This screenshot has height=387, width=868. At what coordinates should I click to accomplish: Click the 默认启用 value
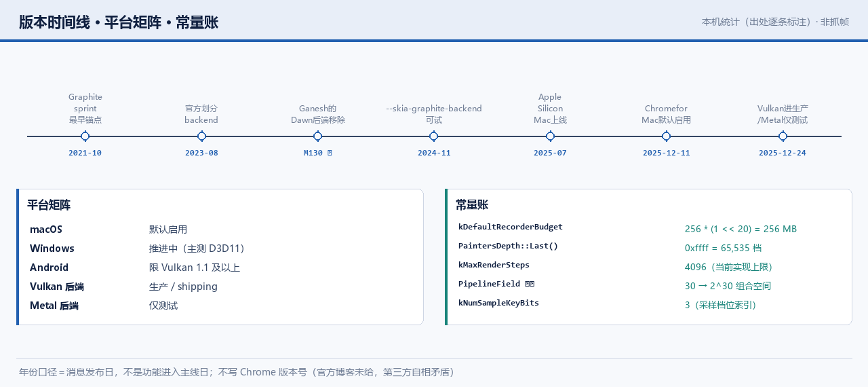(168, 229)
